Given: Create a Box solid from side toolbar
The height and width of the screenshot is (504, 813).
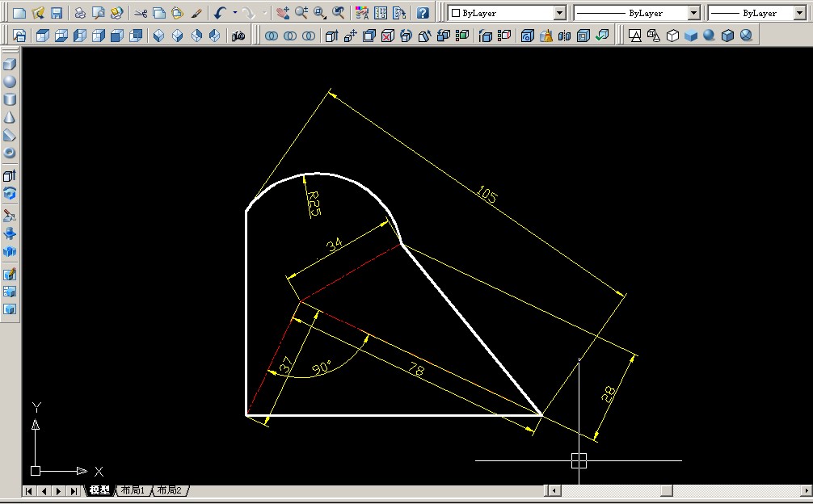Looking at the screenshot, I should click(10, 65).
